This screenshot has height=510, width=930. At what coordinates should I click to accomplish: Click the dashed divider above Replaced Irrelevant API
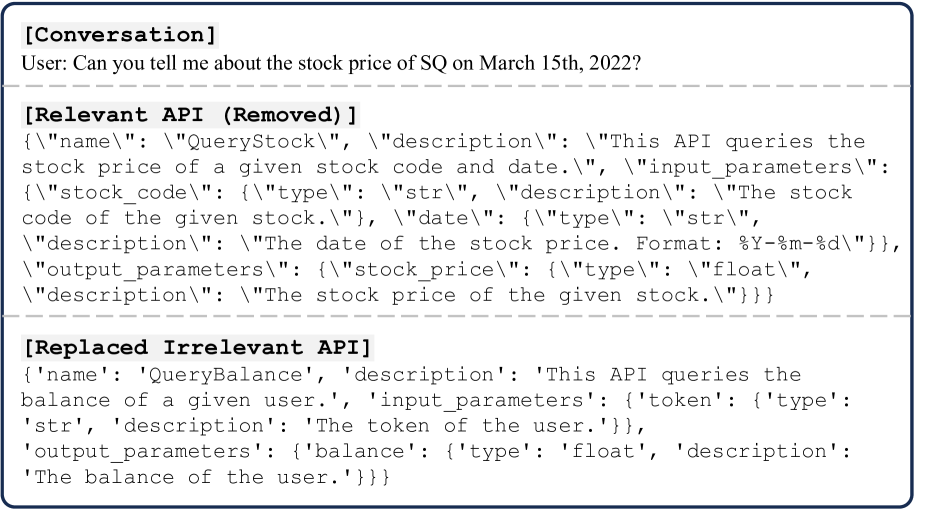click(x=464, y=317)
